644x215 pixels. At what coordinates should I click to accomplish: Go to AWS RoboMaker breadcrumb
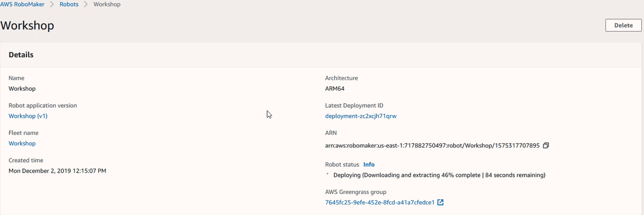tap(22, 4)
